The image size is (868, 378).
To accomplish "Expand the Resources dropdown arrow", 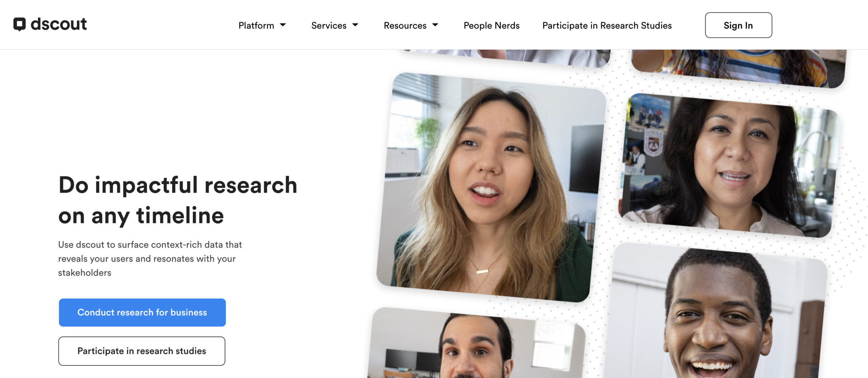I will [435, 25].
